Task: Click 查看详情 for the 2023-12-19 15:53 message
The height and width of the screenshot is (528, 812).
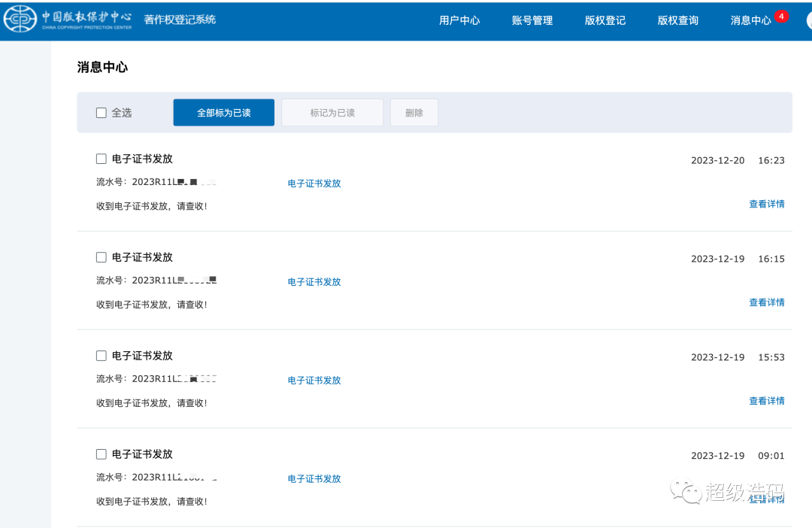Action: [767, 401]
